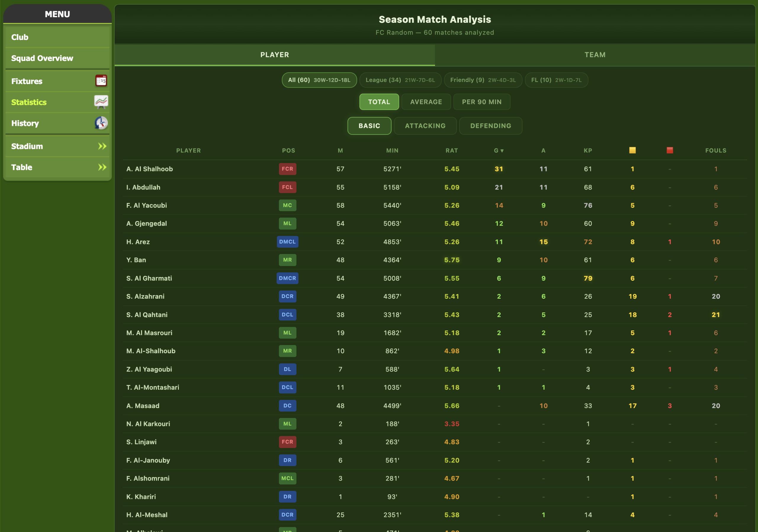Sort by yellow card column icon

[632, 150]
